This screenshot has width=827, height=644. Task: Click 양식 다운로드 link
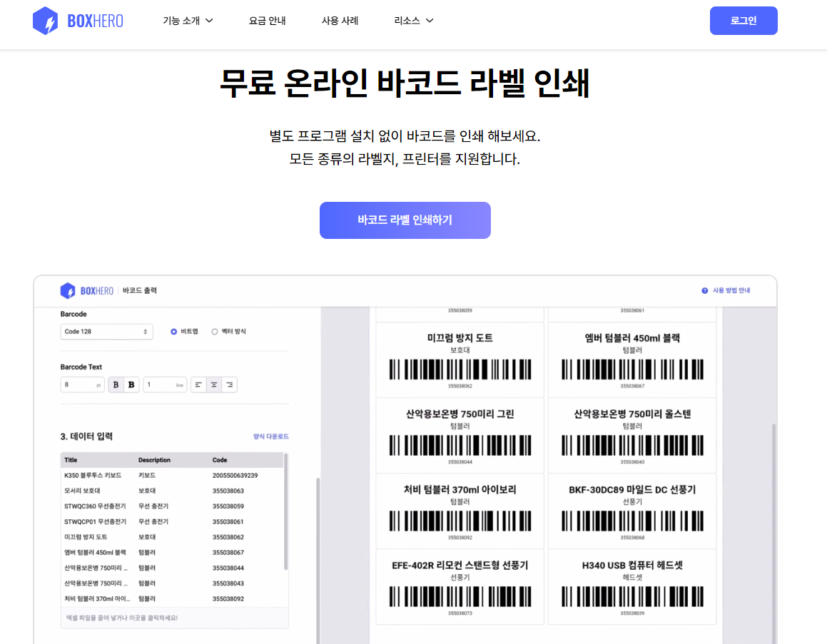coord(271,436)
